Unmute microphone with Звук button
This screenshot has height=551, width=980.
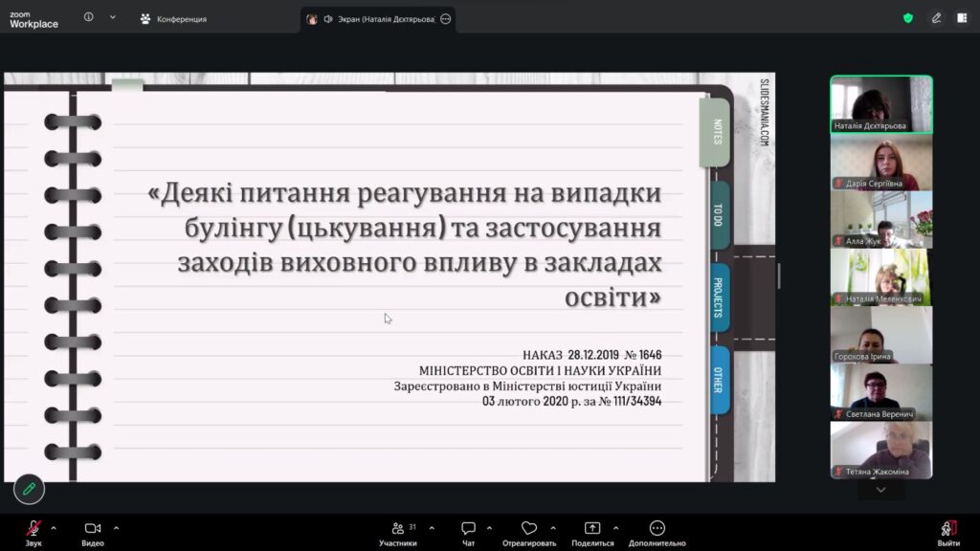33,534
